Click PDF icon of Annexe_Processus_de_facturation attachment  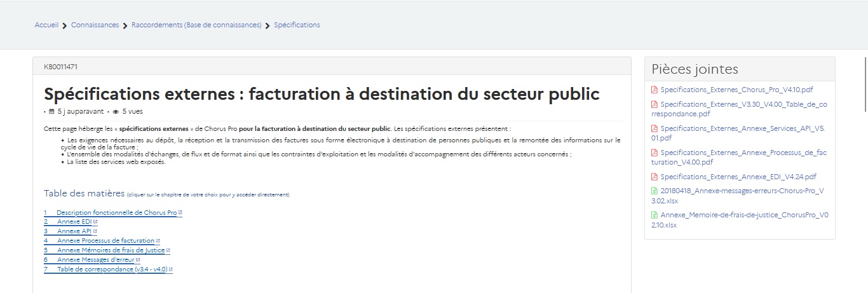[x=654, y=153]
